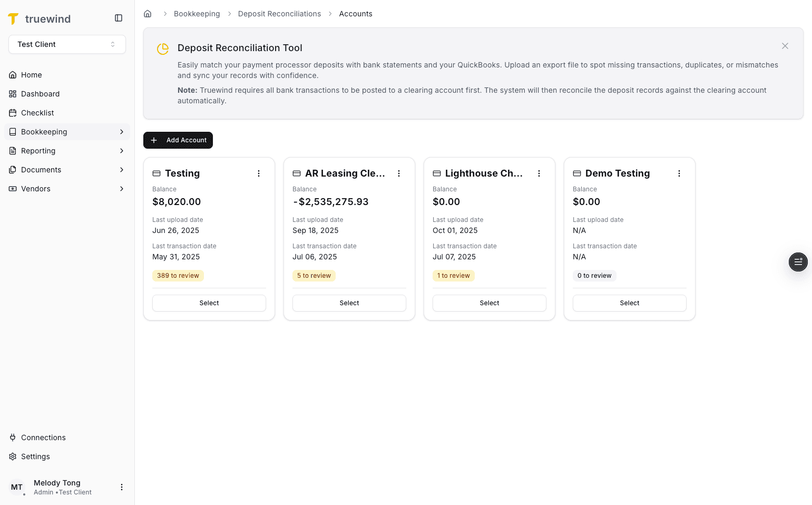Collapse the sidebar panel toggle icon
This screenshot has height=505, width=812.
pos(118,17)
